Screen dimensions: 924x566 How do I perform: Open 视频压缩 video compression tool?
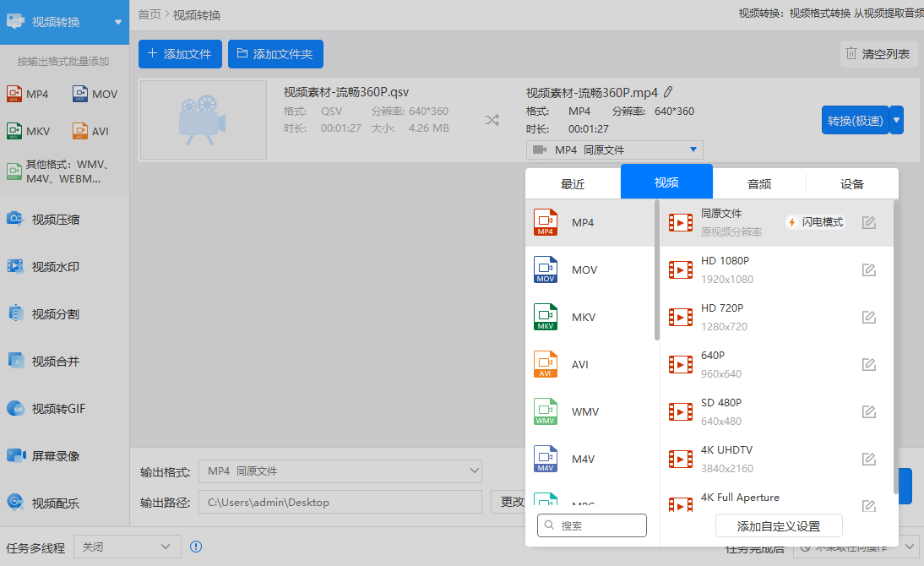pyautogui.click(x=55, y=220)
